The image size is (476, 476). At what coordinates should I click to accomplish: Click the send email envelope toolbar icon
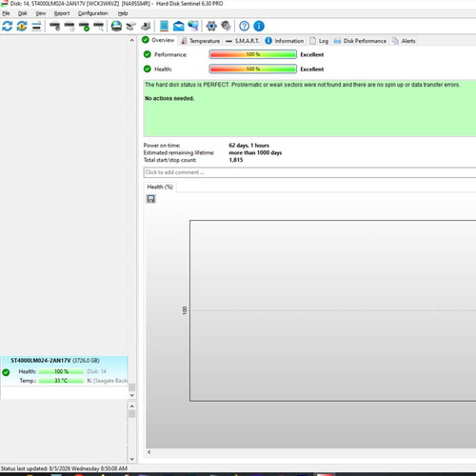point(179,26)
